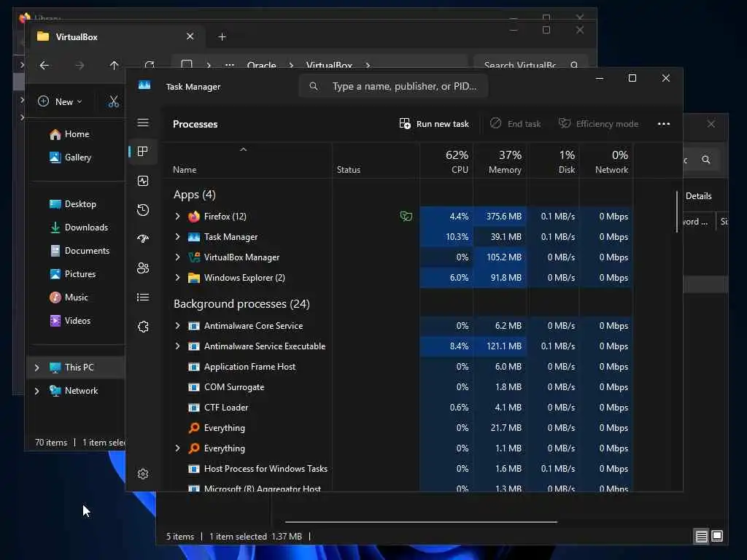The width and height of the screenshot is (747, 560).
Task: Click Firefox efficiency mode leaf icon
Action: click(x=406, y=217)
